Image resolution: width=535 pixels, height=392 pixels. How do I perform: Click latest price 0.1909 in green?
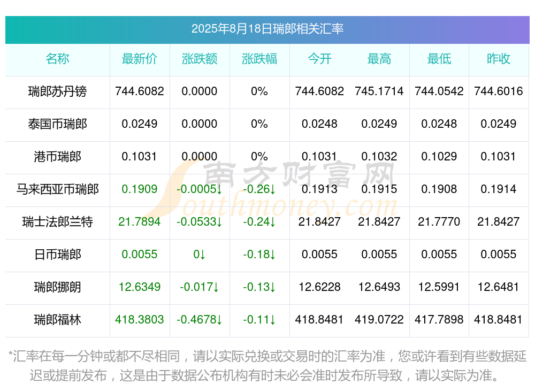[x=140, y=189]
